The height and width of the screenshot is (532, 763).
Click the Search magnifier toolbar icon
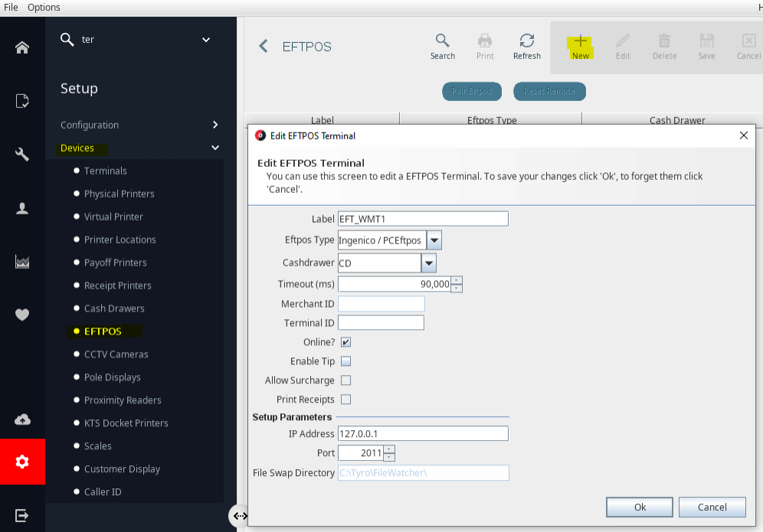(442, 41)
